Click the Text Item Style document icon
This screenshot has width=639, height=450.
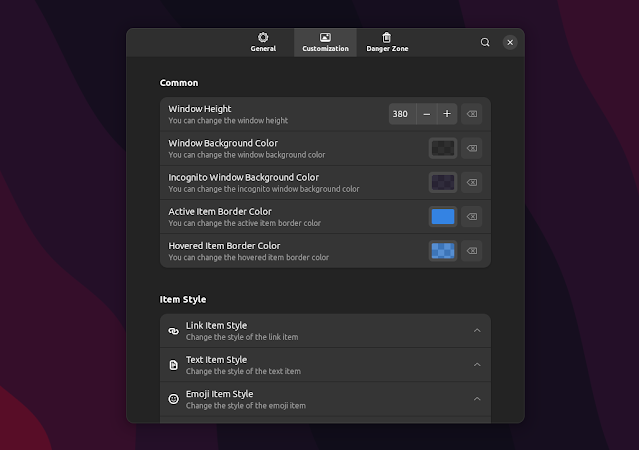173,365
